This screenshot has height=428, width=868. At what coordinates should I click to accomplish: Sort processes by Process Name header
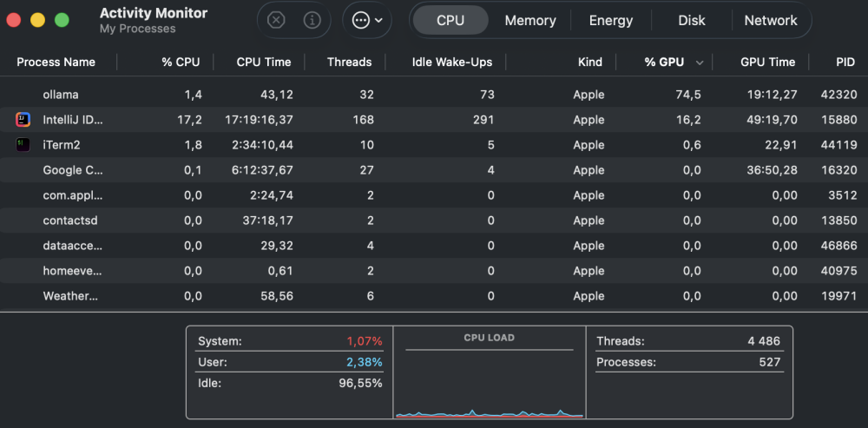(56, 62)
